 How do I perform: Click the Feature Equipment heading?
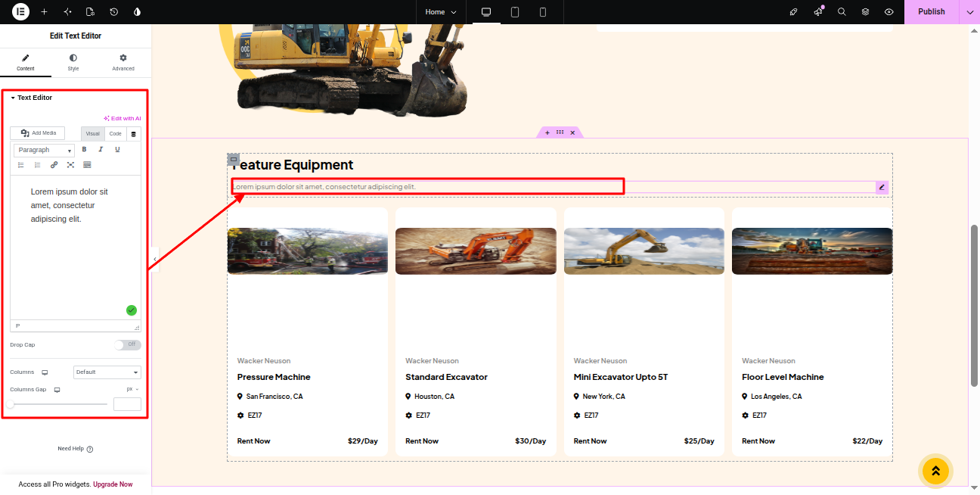click(292, 165)
